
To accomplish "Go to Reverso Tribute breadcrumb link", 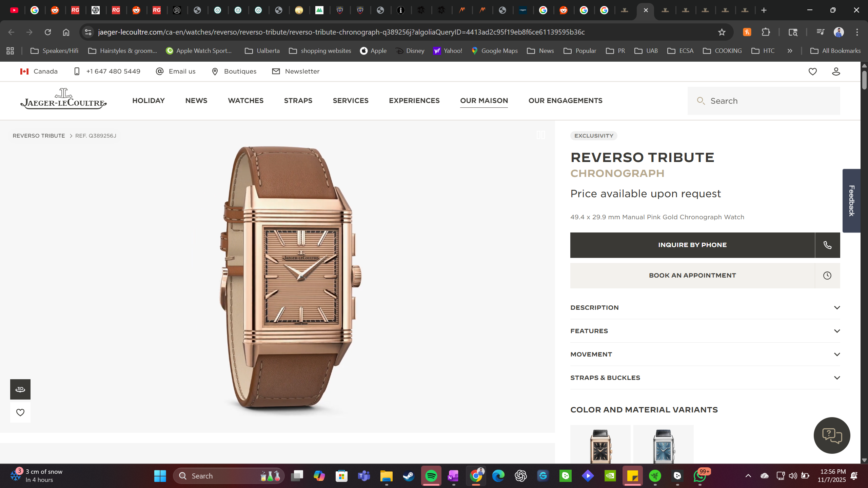I will (39, 136).
